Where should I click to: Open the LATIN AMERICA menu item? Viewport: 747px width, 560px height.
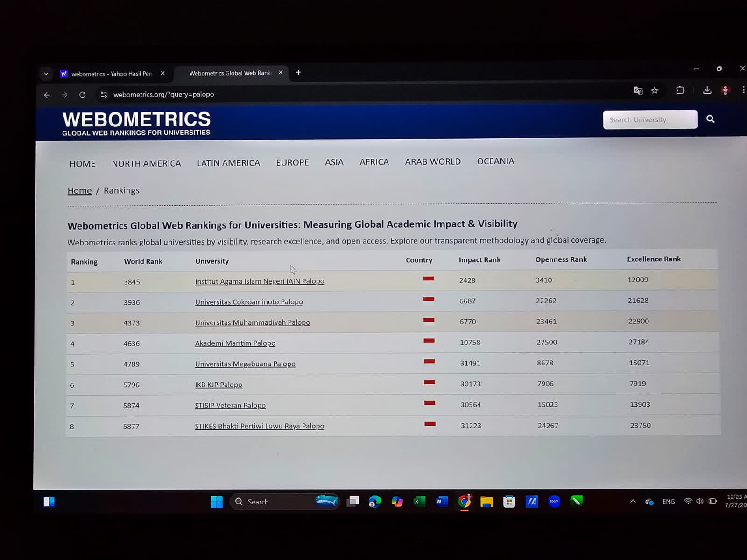228,163
